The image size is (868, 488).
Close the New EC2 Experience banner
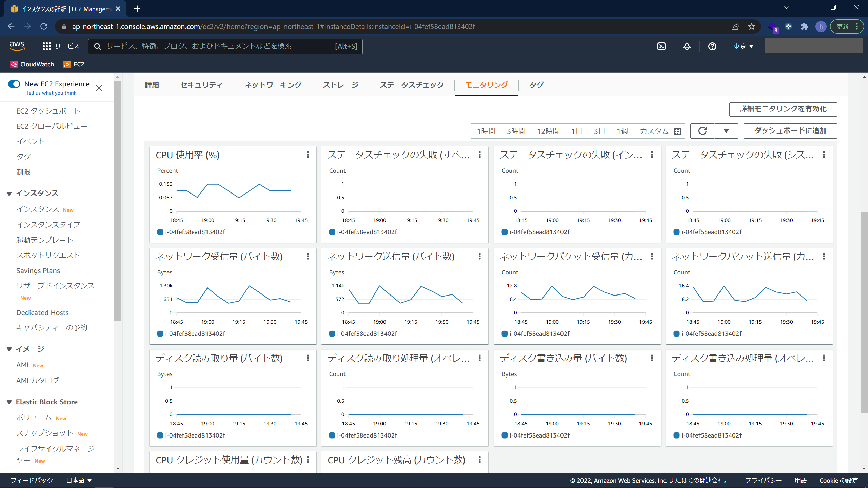tap(99, 88)
